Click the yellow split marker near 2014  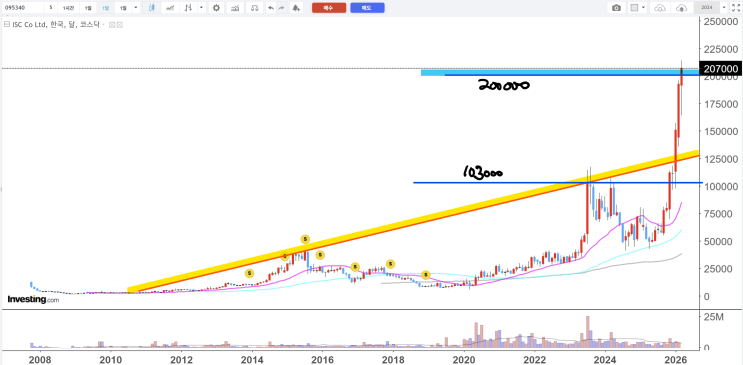click(x=250, y=274)
